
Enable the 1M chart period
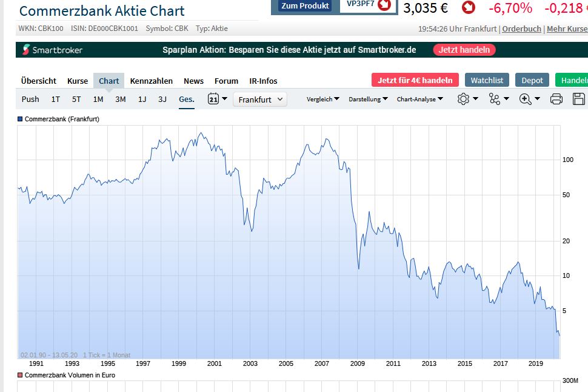point(99,98)
